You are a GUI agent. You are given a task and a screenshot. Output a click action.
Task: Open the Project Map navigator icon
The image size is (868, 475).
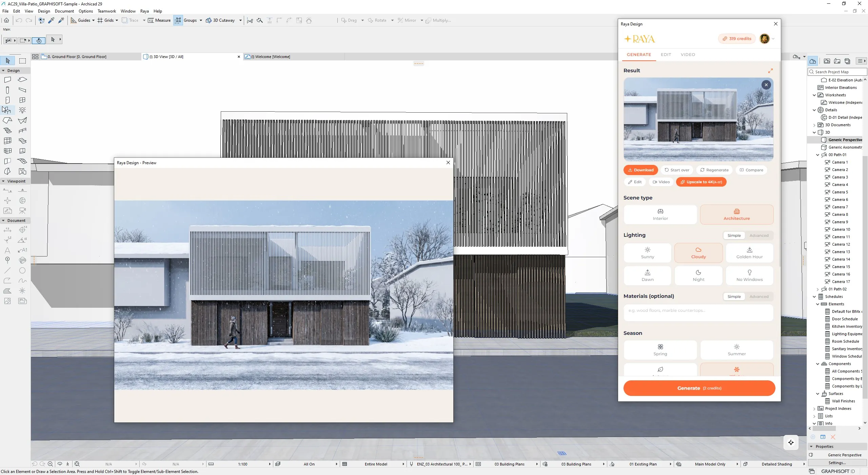pyautogui.click(x=813, y=61)
